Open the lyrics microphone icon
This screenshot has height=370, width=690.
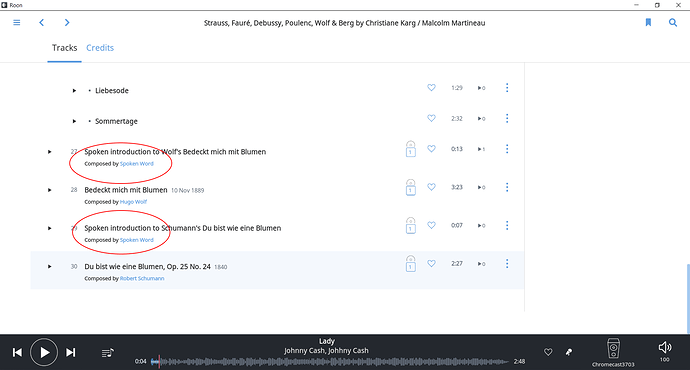click(569, 352)
